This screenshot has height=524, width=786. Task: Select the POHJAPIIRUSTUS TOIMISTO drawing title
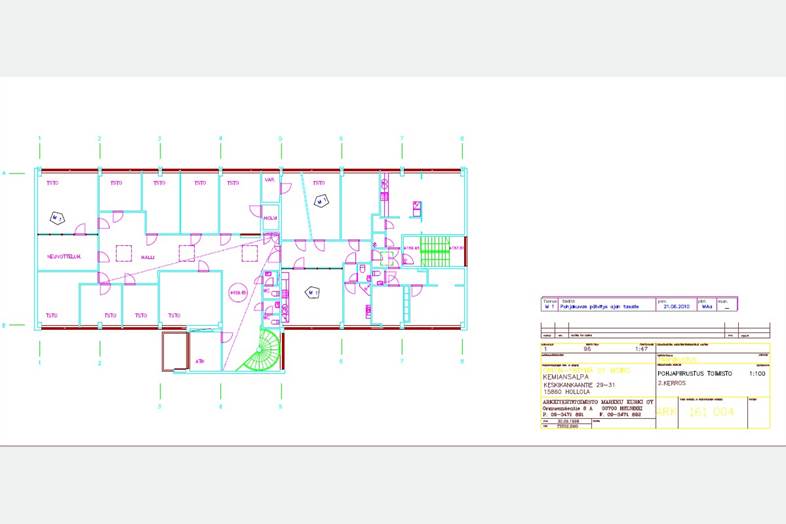click(695, 372)
